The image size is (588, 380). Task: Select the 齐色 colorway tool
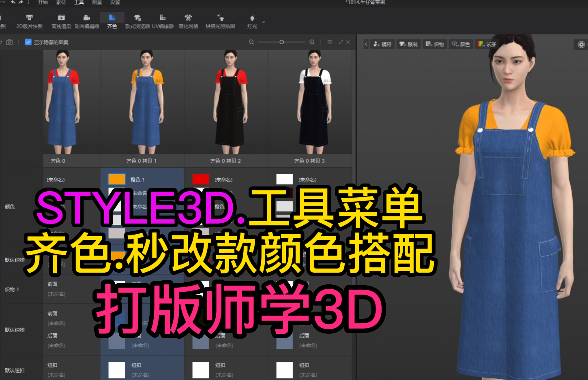tap(112, 21)
